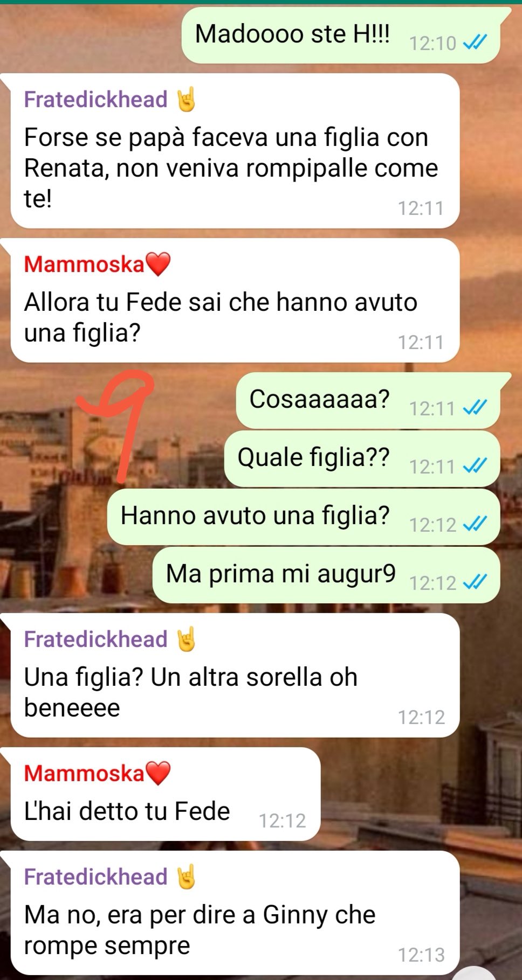Open Fratedickhead name above 'Una figlia?' message
Screen dimensions: 522x980
coord(95,640)
